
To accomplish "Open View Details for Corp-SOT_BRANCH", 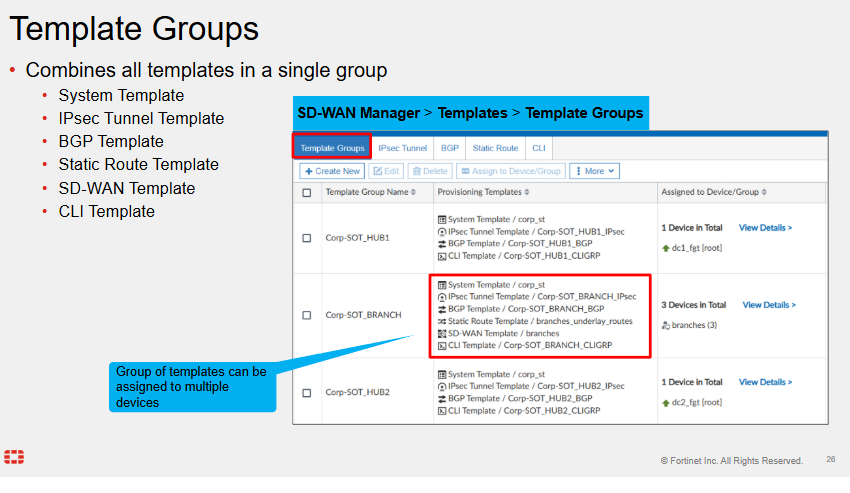I will (x=769, y=305).
